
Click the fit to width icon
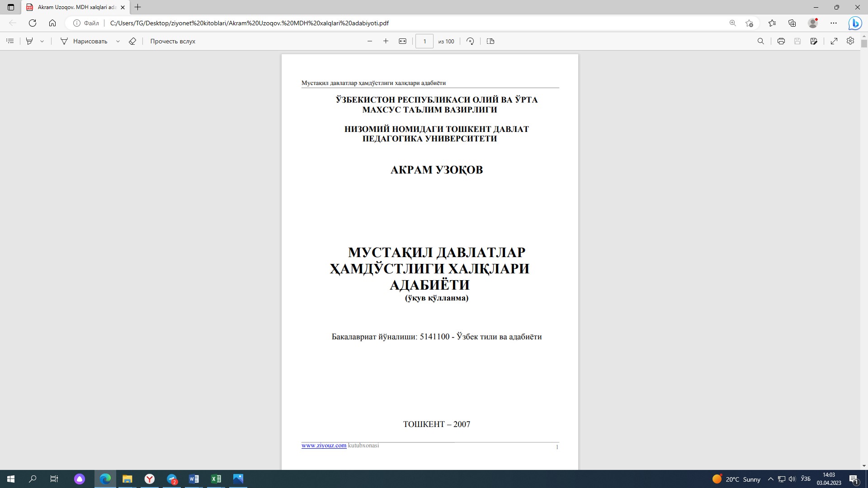(402, 41)
